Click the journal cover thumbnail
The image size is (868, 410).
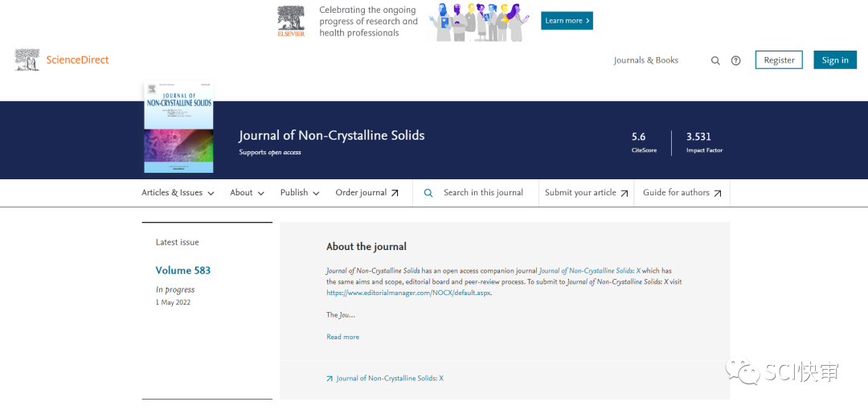click(178, 129)
